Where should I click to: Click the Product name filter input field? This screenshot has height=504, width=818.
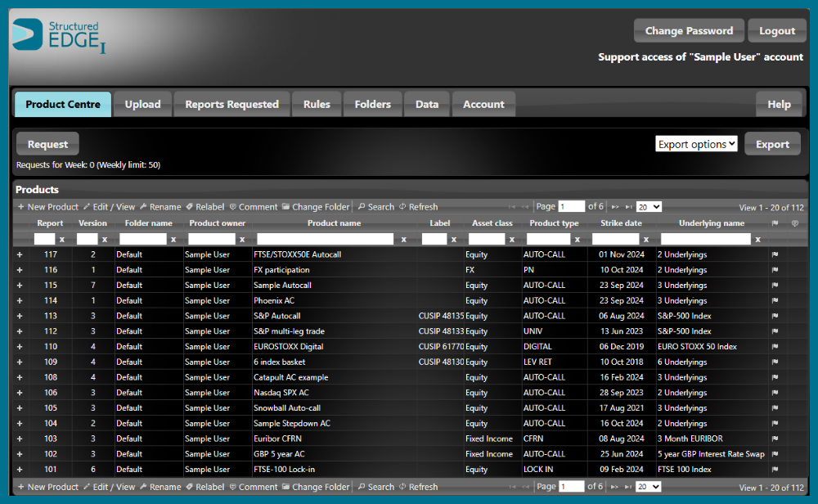coord(326,239)
